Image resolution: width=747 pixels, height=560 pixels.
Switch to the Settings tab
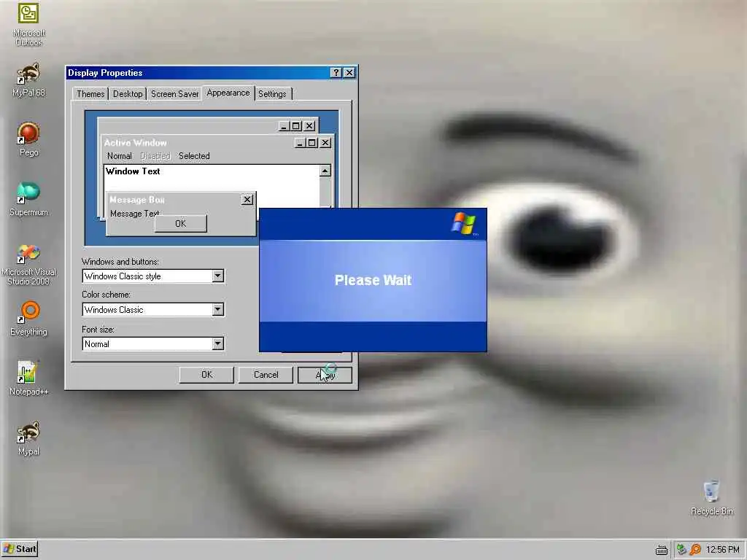click(x=273, y=94)
